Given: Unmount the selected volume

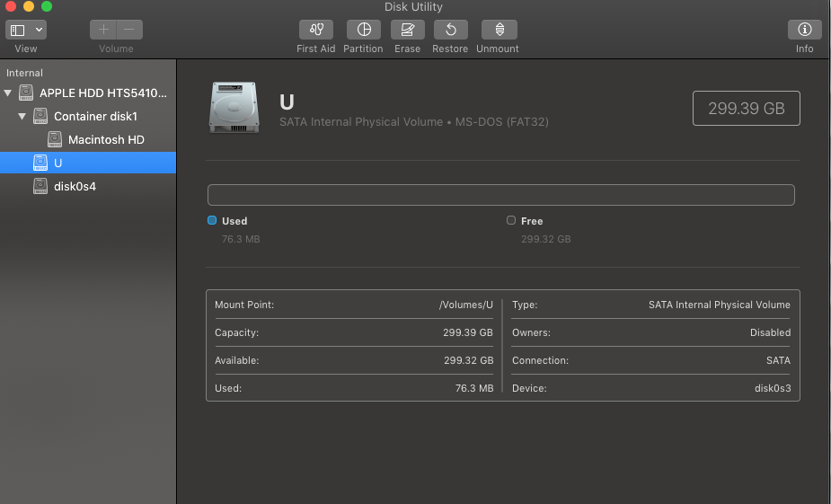Looking at the screenshot, I should 499,30.
